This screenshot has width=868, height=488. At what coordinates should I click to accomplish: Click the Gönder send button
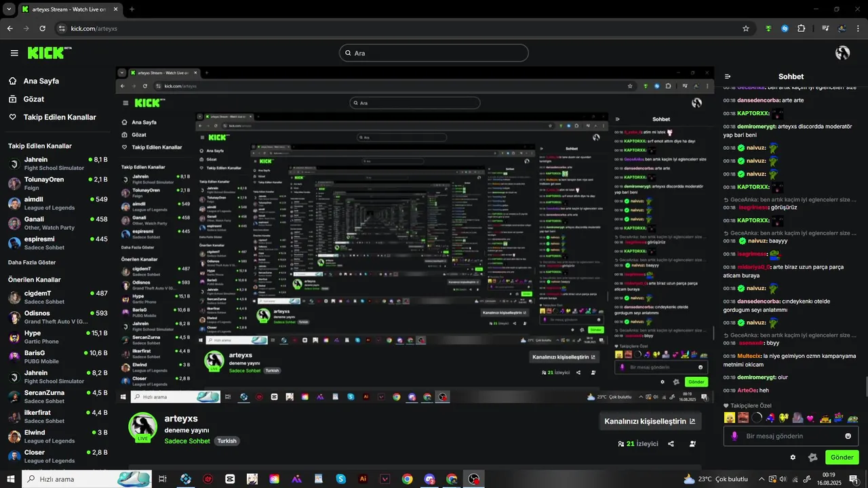tap(842, 457)
